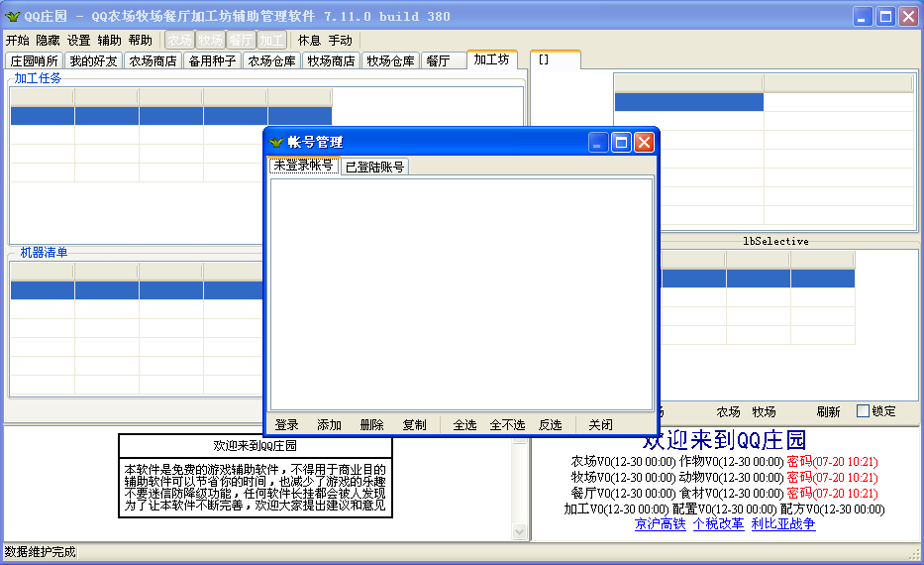
Task: Click 添加 to add an account
Action: coord(329,424)
